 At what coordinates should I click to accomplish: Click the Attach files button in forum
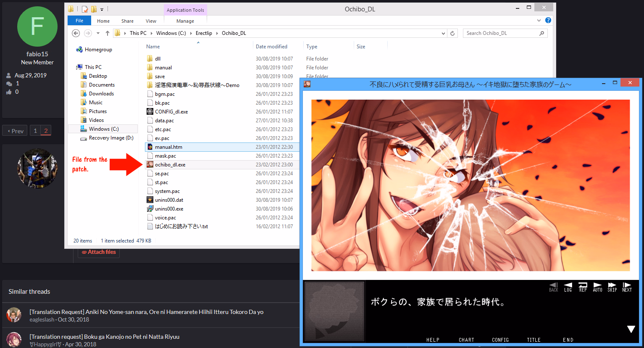point(99,252)
